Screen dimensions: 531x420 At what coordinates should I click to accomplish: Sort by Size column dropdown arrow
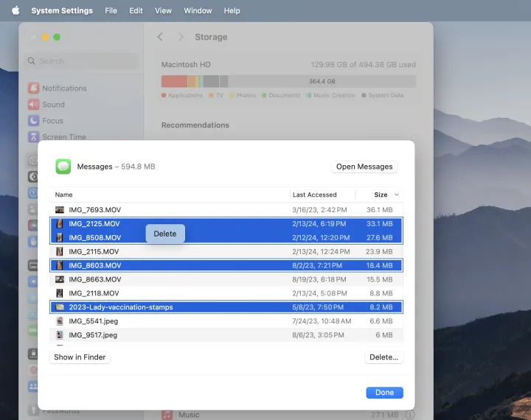[398, 195]
